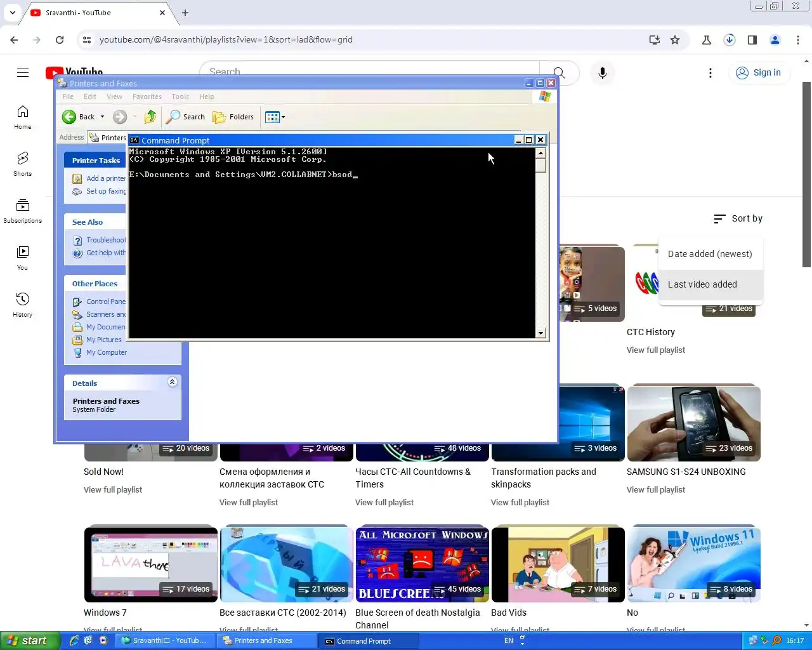This screenshot has height=650, width=812.
Task: Go back in Chrome browser
Action: [x=14, y=40]
